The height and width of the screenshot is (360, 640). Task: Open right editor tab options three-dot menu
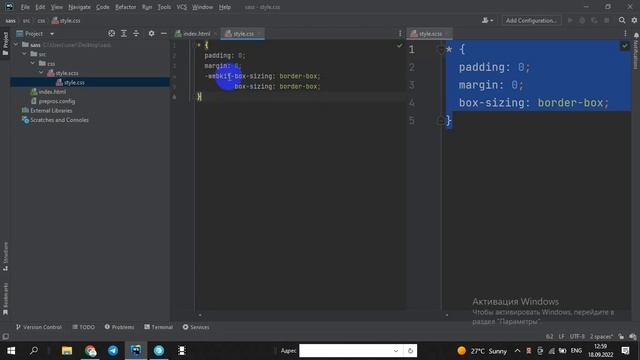pos(625,33)
